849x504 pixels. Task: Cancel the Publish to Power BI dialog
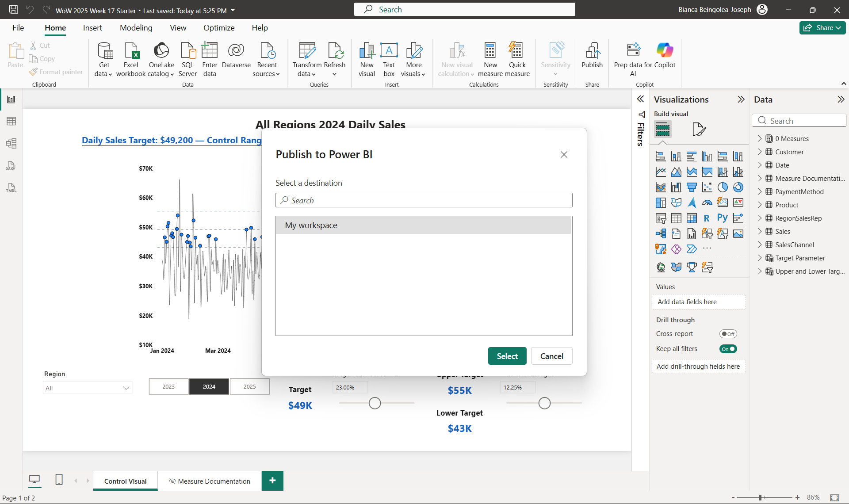551,356
